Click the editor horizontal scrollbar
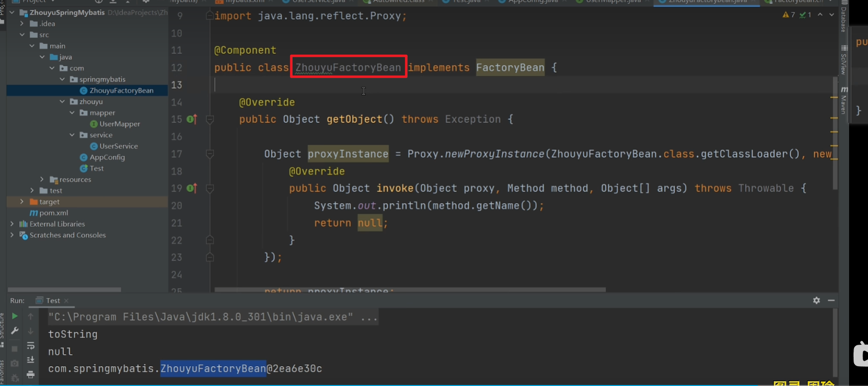The height and width of the screenshot is (386, 868). [x=410, y=289]
